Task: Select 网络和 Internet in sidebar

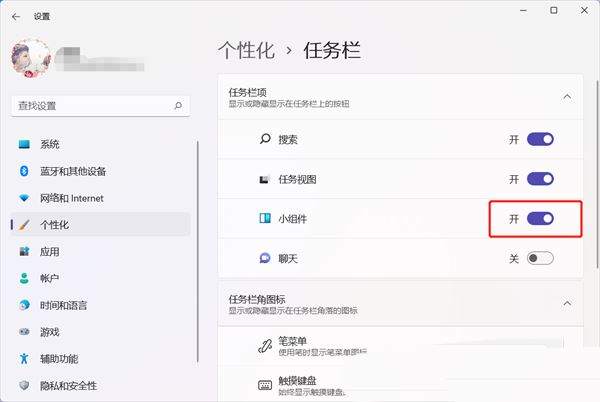Action: (x=71, y=198)
